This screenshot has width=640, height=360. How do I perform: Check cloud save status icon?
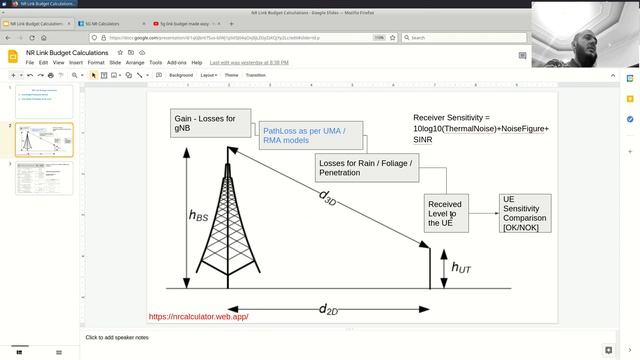142,53
